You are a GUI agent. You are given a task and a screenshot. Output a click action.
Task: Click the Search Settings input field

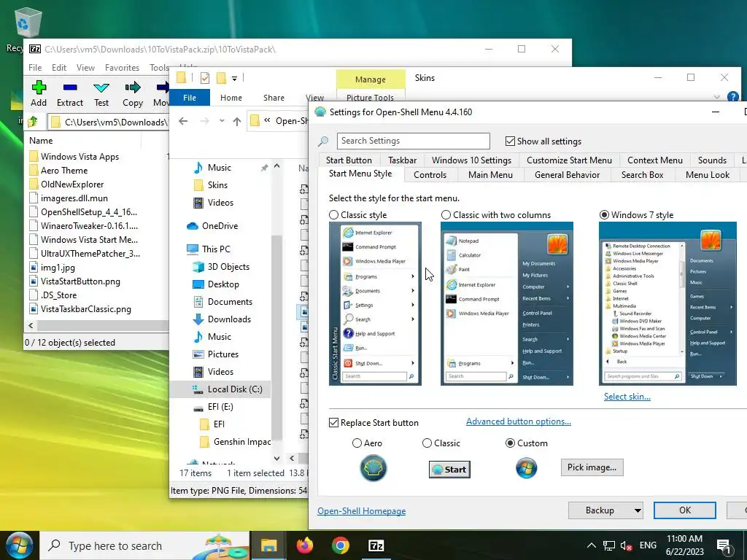(x=413, y=141)
